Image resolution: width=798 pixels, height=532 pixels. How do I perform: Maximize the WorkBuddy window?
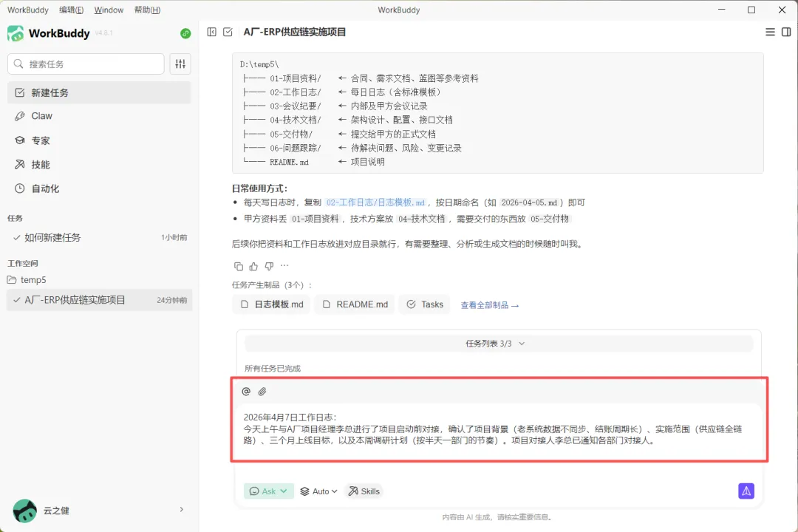pyautogui.click(x=751, y=10)
